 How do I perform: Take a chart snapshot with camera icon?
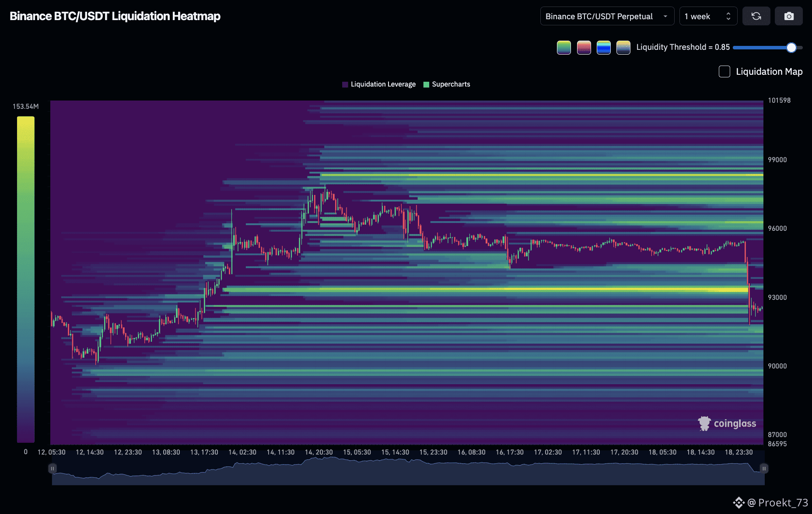[x=788, y=16]
